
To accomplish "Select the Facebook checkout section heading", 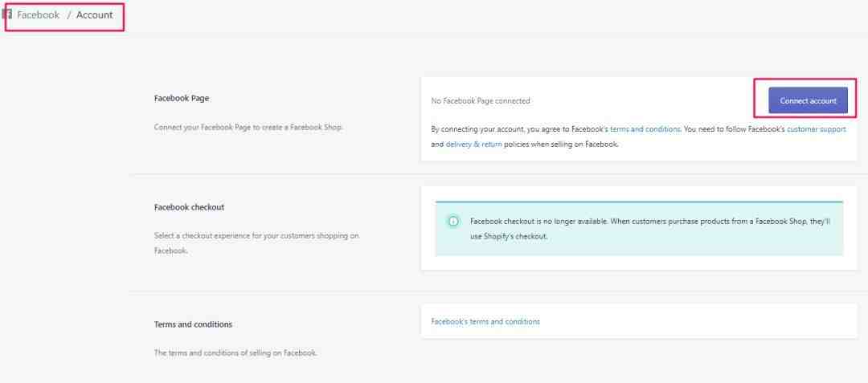I will point(189,207).
